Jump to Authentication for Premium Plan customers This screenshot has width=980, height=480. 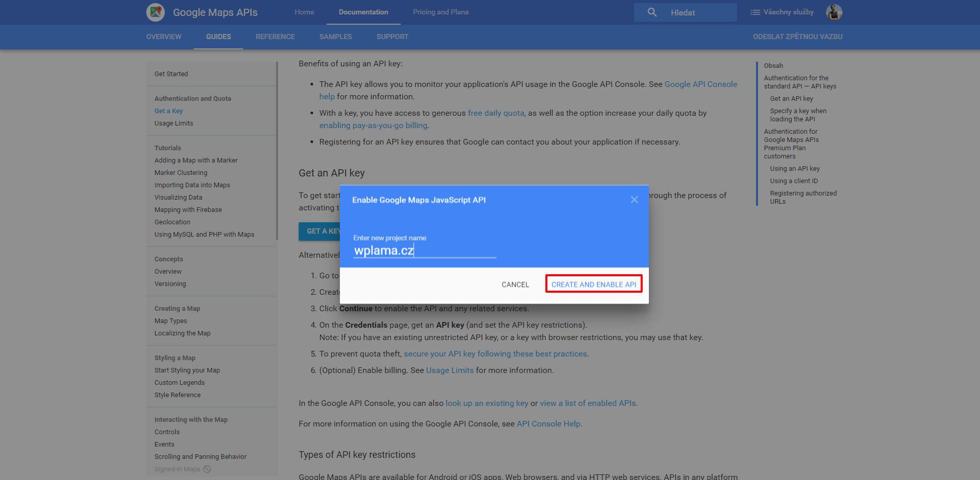(791, 144)
